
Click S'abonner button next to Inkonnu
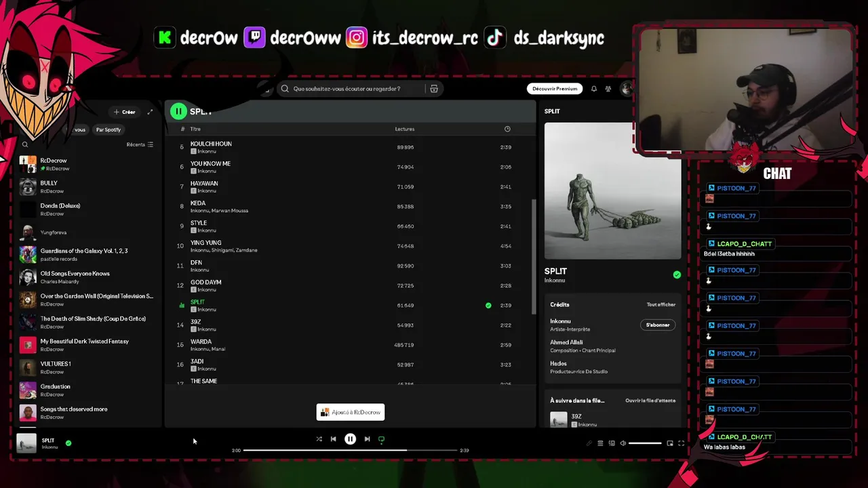[x=658, y=325]
